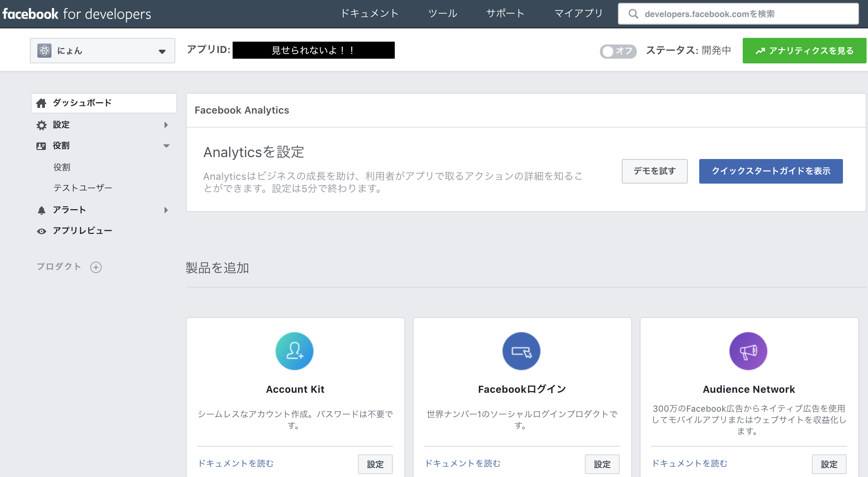Click the Facebookログイン card title
Image resolution: width=868 pixels, height=477 pixels.
point(522,389)
